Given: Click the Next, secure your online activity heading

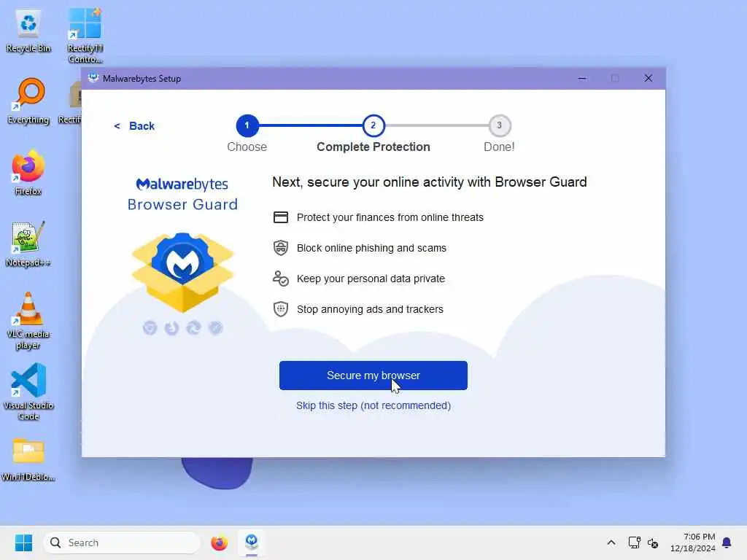Looking at the screenshot, I should (x=429, y=182).
